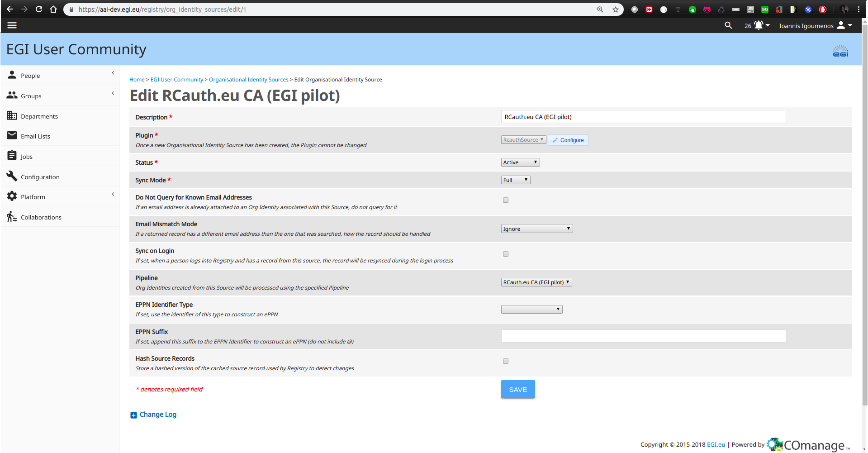The image size is (868, 453).
Task: Click the Collaborations icon in sidebar
Action: point(12,217)
